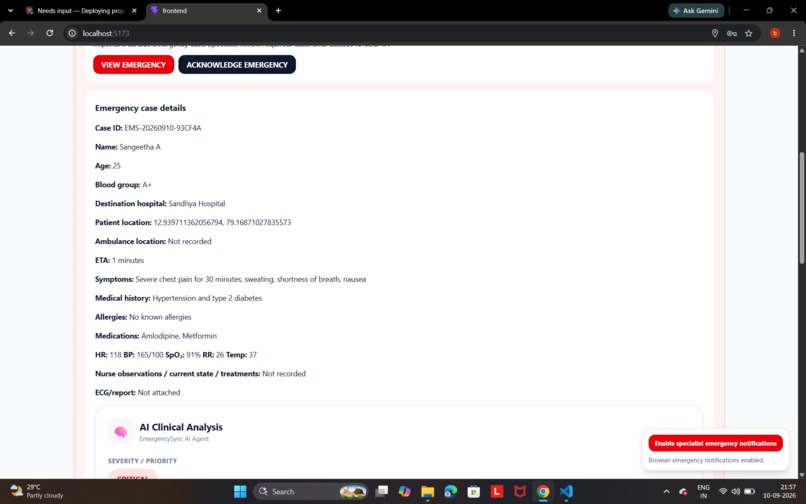Close the 'Needs input' tab
Image resolution: width=806 pixels, height=504 pixels.
click(x=134, y=10)
